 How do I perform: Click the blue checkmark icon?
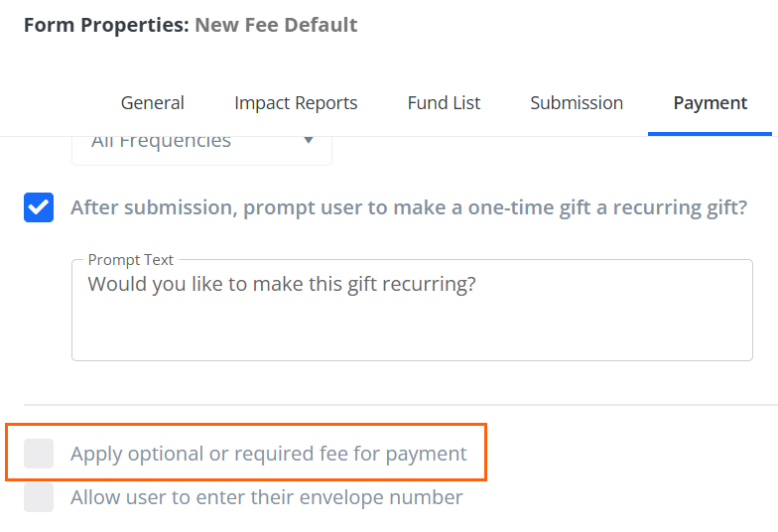39,207
